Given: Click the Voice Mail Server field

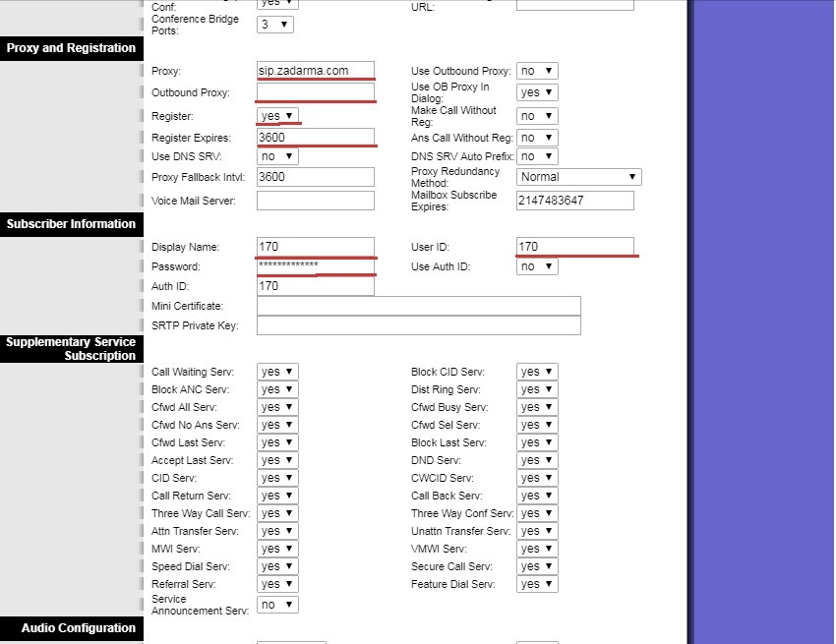Looking at the screenshot, I should tap(316, 201).
